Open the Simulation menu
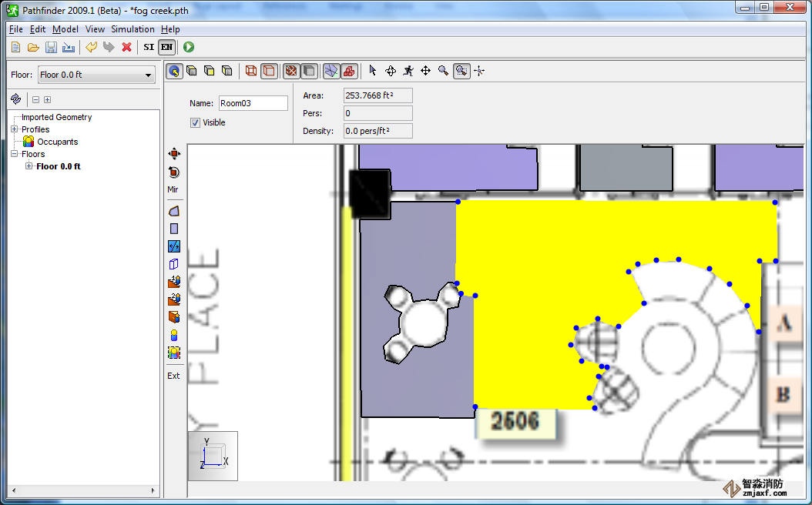This screenshot has width=812, height=505. tap(133, 29)
